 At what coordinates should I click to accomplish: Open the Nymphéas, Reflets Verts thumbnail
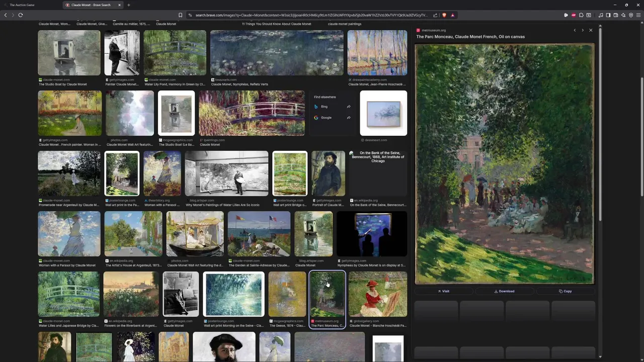[277, 53]
